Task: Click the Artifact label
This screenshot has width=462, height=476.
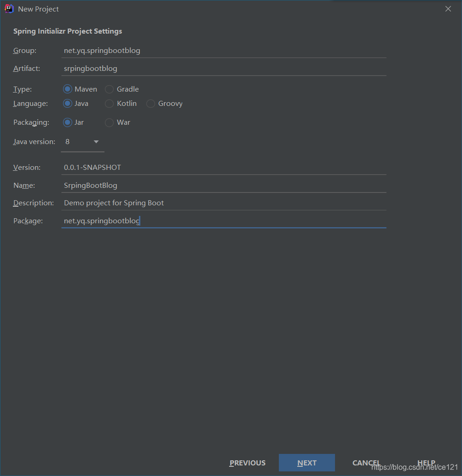Action: (x=26, y=68)
